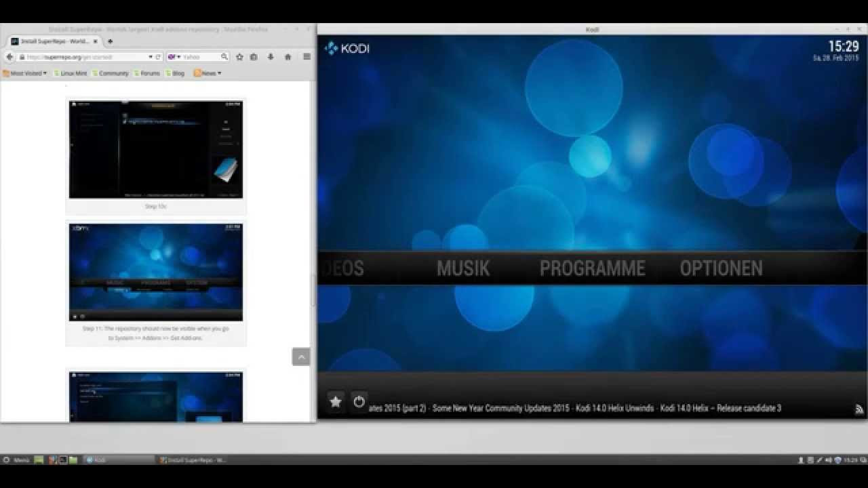Open Firefox downloads arrow icon
This screenshot has width=868, height=488.
(x=271, y=57)
